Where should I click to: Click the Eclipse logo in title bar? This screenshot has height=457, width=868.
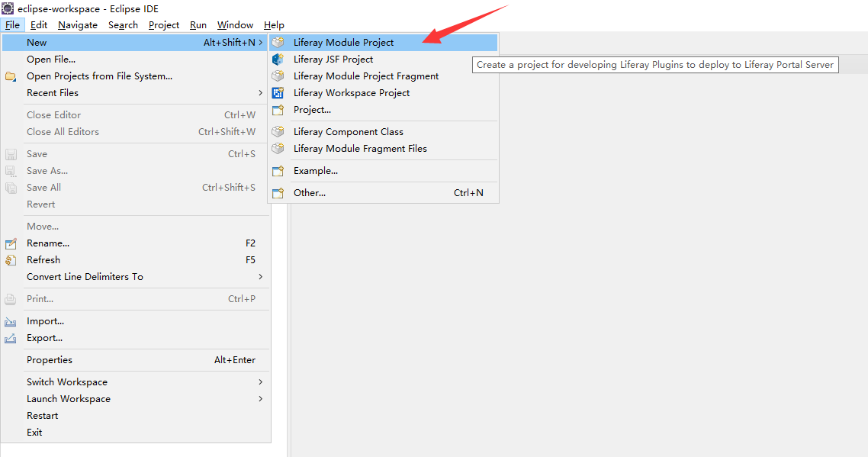click(x=8, y=8)
